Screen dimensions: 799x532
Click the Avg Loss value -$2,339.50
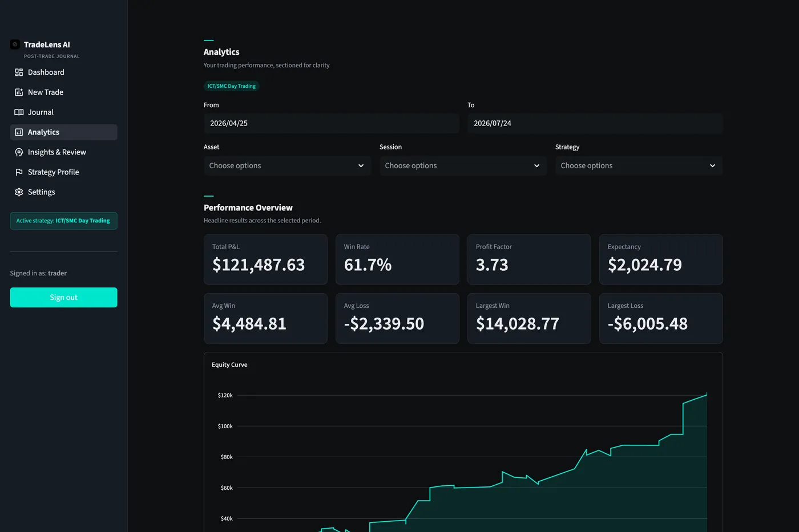(x=384, y=324)
